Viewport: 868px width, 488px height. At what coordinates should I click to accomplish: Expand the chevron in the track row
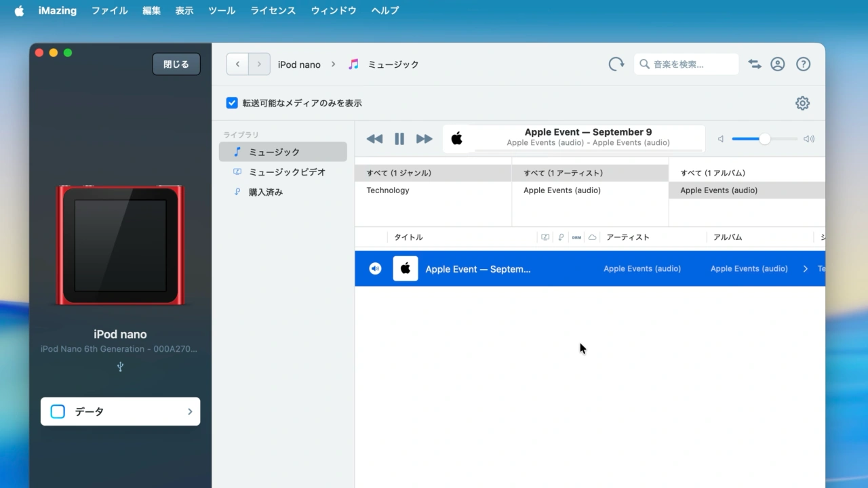806,269
